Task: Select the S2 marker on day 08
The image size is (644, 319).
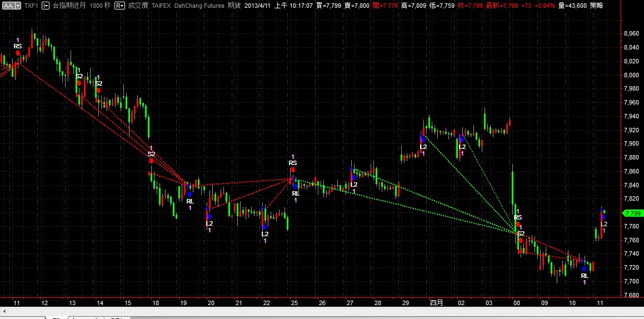Action: [521, 233]
